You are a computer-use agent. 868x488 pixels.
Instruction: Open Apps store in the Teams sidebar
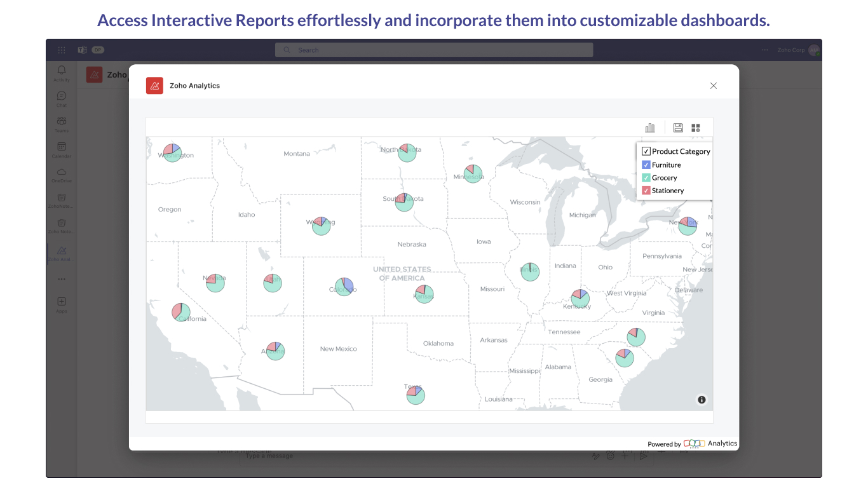pyautogui.click(x=62, y=304)
